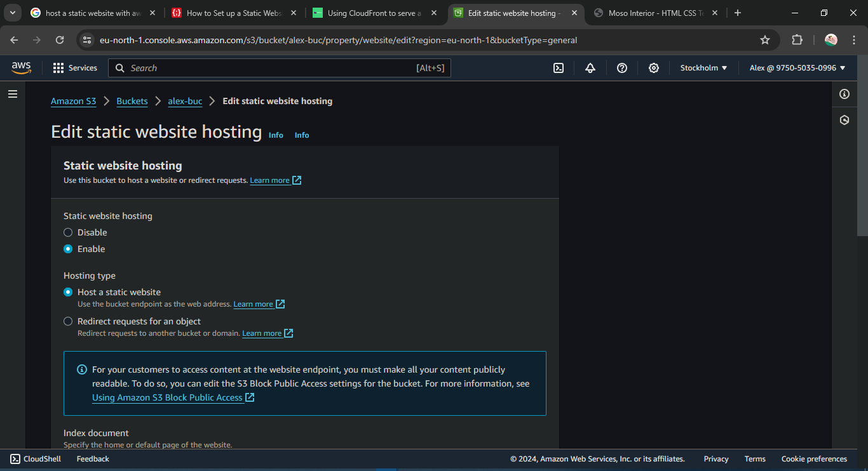Open the notifications bell

[x=590, y=68]
